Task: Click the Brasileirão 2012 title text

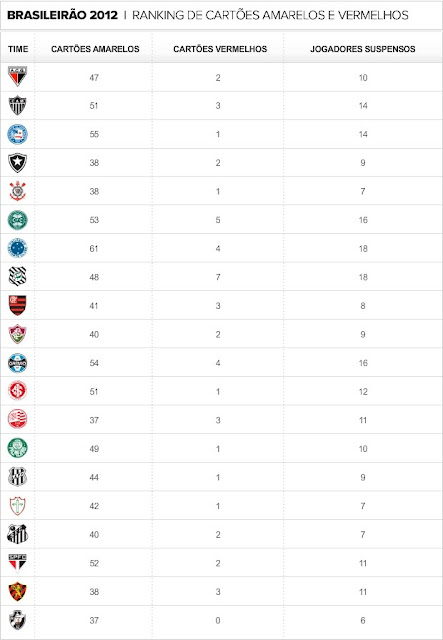Action: tap(62, 15)
